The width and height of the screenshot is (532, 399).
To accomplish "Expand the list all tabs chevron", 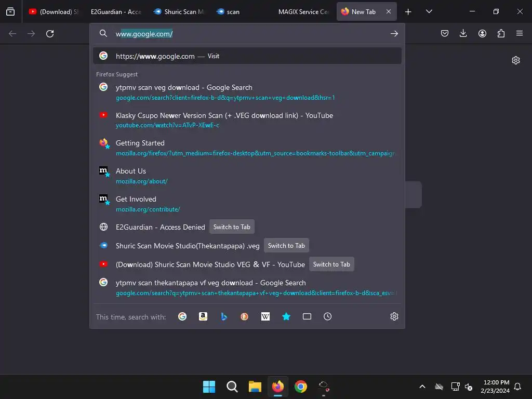I will coord(429,11).
